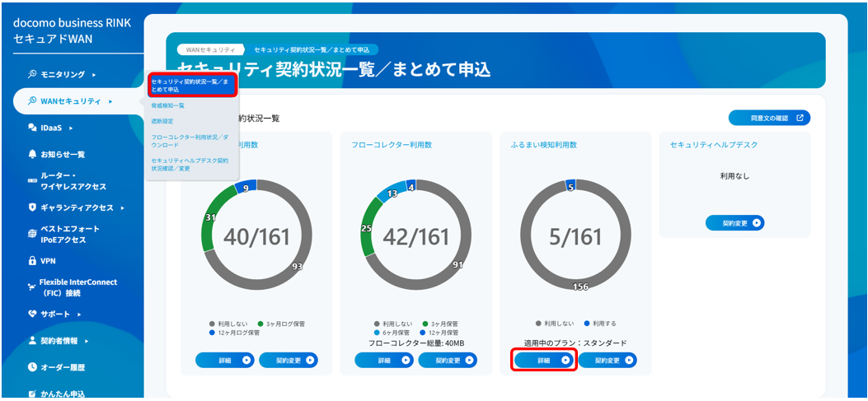Click the router icon beside ルーター・ワイヤレスアクセス
Image resolution: width=868 pixels, height=401 pixels.
33,181
